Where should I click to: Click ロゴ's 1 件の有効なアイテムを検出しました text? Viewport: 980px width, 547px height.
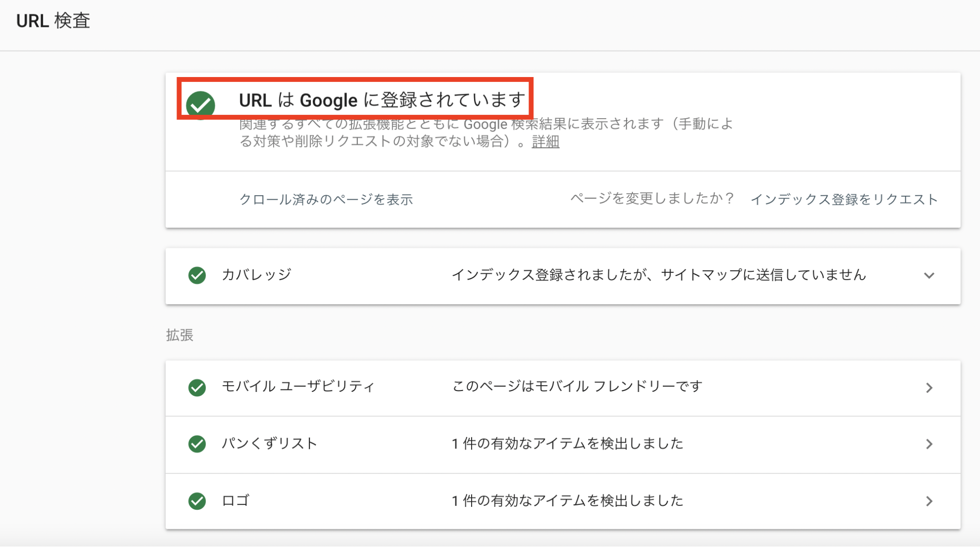tap(567, 500)
